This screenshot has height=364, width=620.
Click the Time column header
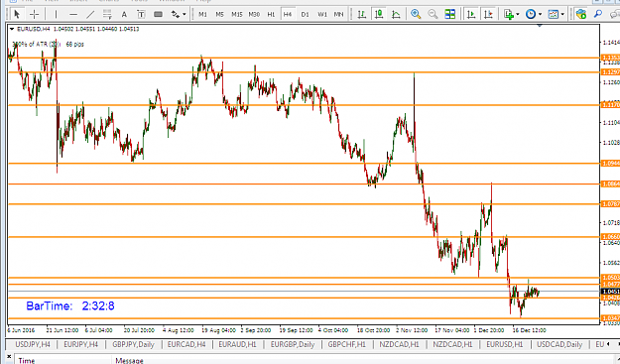point(27,360)
